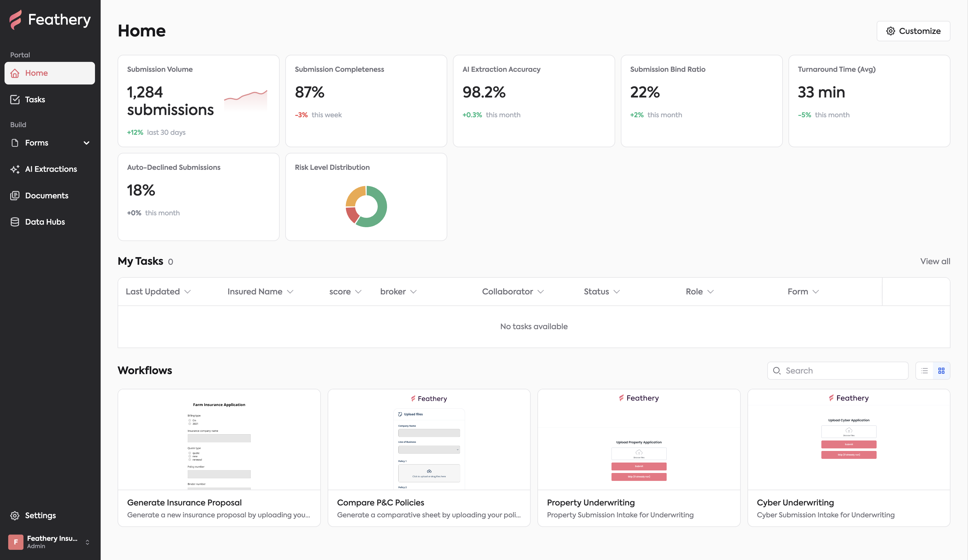The width and height of the screenshot is (968, 560).
Task: Click into the Workflows Search field
Action: [837, 371]
